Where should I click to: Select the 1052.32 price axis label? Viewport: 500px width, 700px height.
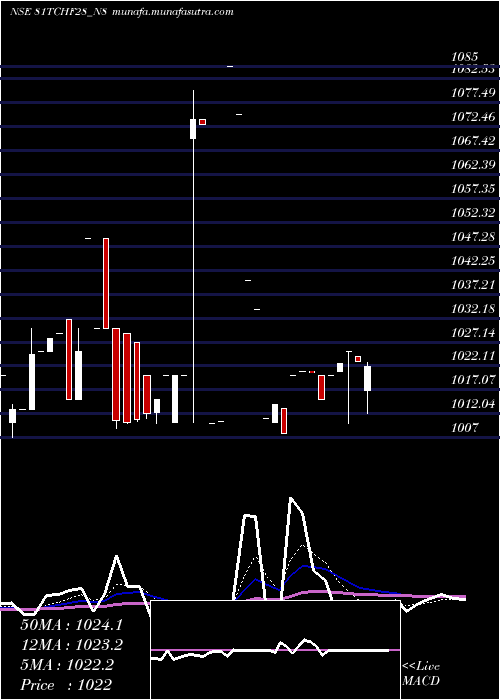click(473, 212)
